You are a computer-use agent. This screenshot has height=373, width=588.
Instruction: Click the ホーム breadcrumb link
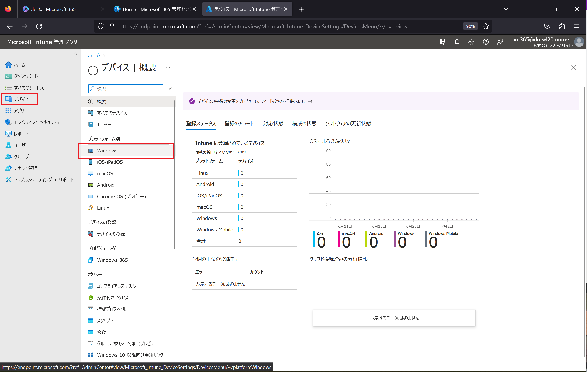point(94,55)
